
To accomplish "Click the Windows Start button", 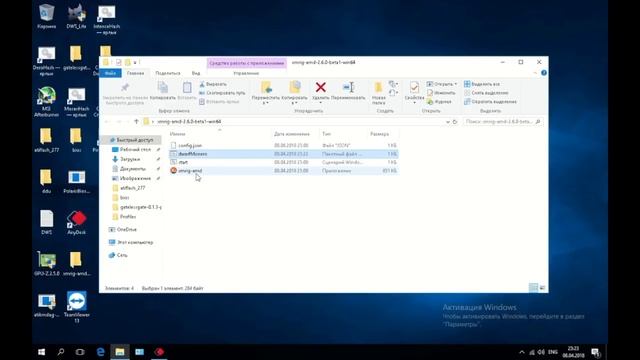I will tap(41, 352).
